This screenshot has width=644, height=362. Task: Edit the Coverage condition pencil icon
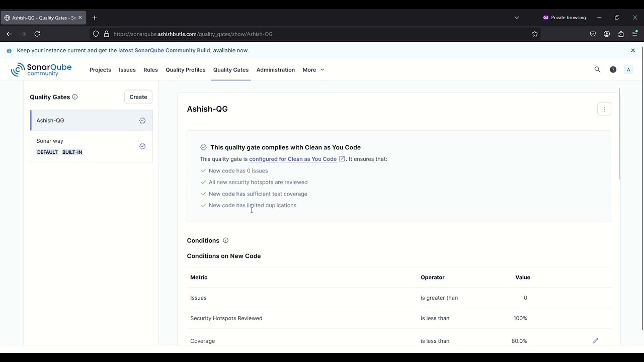coord(595,341)
